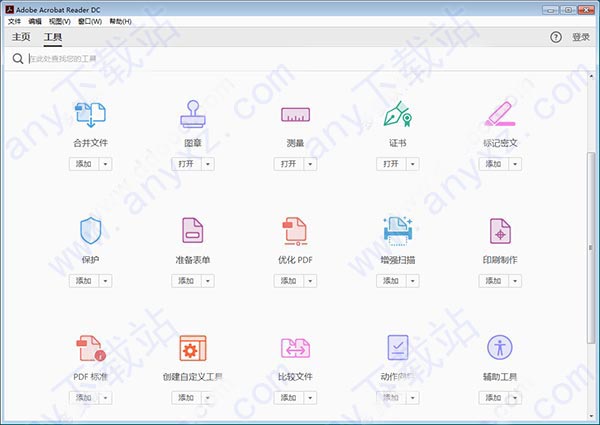This screenshot has height=425, width=600.
Task: Open the dropdown arrow under 增强扫描
Action: tap(412, 281)
